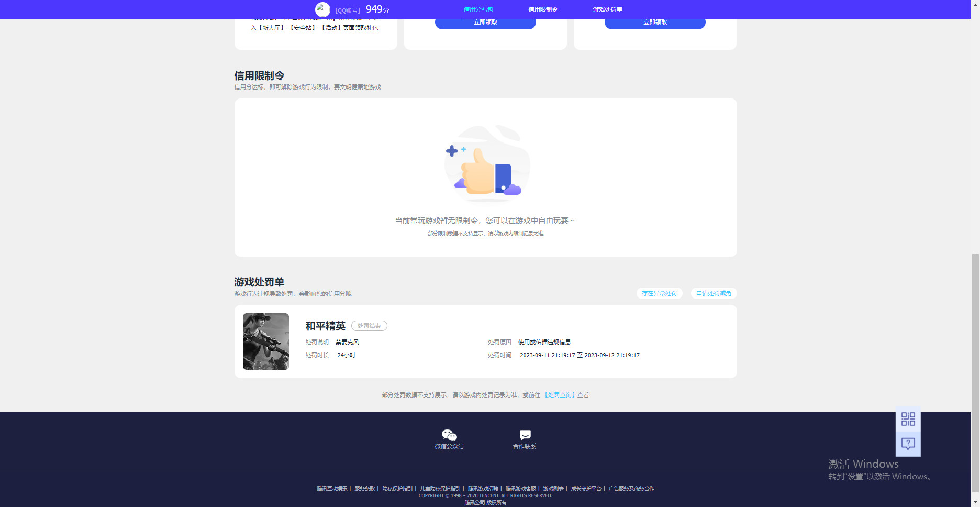
Task: Click the penalty time range 2023-09-11 text
Action: [x=580, y=355]
